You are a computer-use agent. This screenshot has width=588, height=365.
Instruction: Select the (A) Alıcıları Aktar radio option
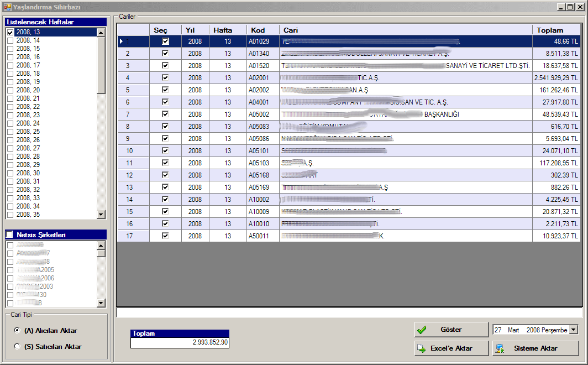(x=17, y=331)
